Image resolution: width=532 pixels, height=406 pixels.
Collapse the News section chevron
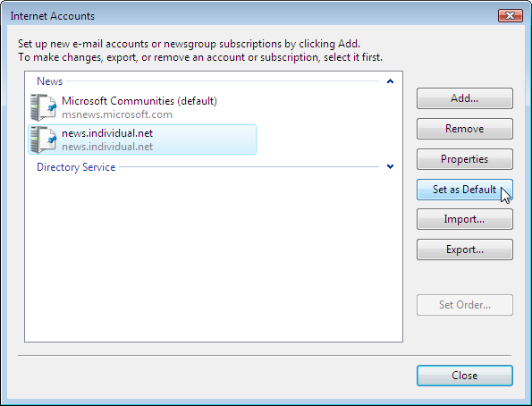click(x=390, y=81)
